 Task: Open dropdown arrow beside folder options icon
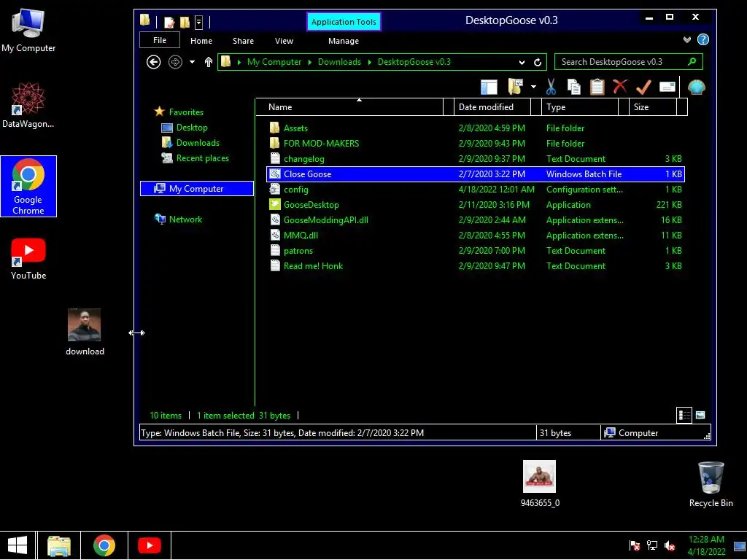(533, 87)
